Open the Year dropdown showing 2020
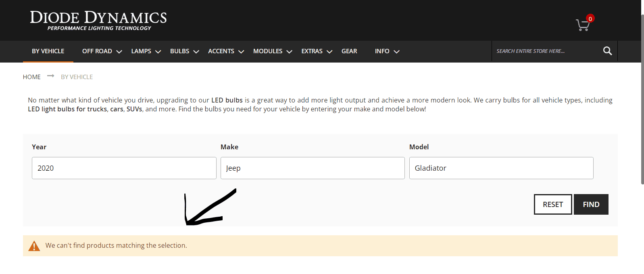 (124, 168)
